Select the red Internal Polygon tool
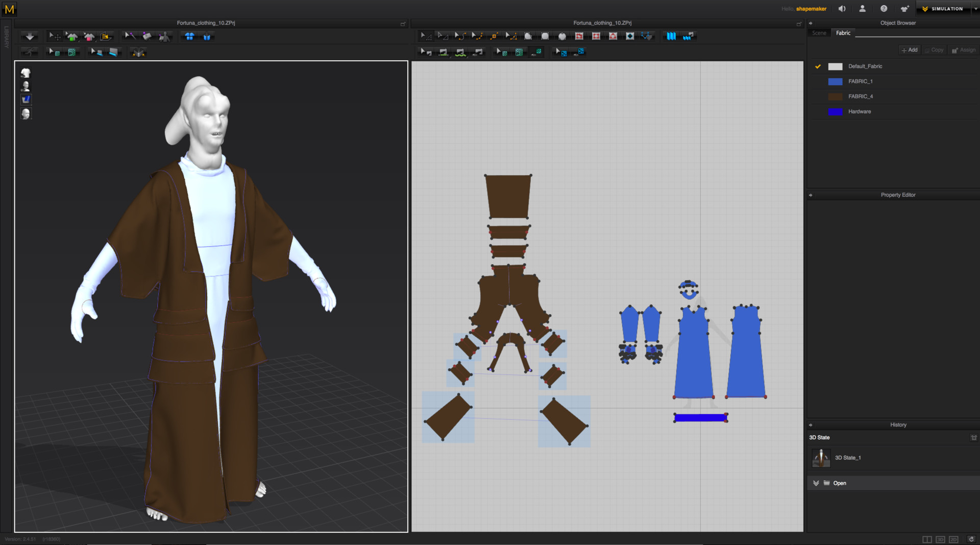 coord(579,36)
